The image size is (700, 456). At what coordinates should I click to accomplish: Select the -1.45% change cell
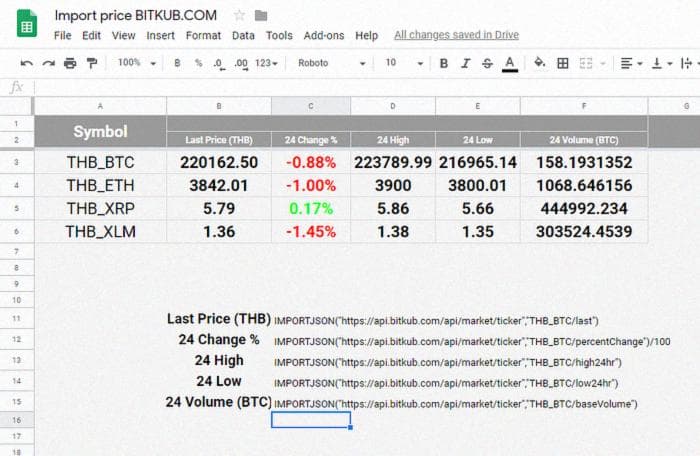[311, 231]
